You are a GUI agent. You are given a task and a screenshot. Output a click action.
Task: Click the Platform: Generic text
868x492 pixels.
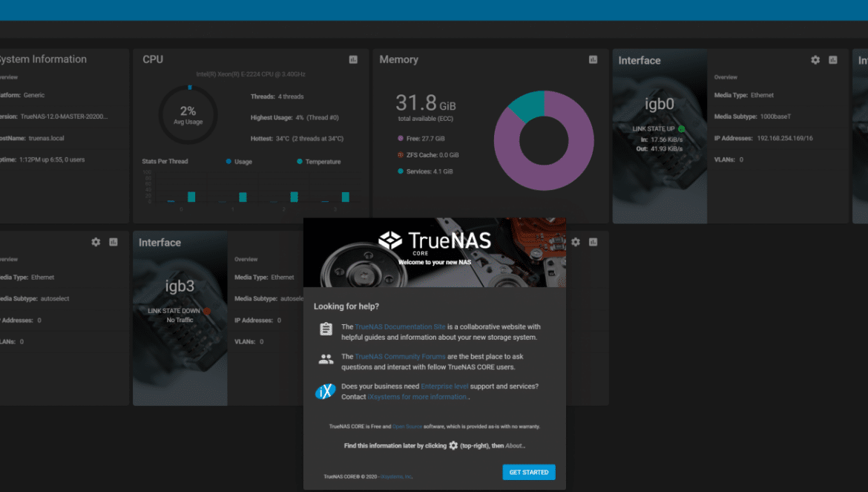(22, 95)
